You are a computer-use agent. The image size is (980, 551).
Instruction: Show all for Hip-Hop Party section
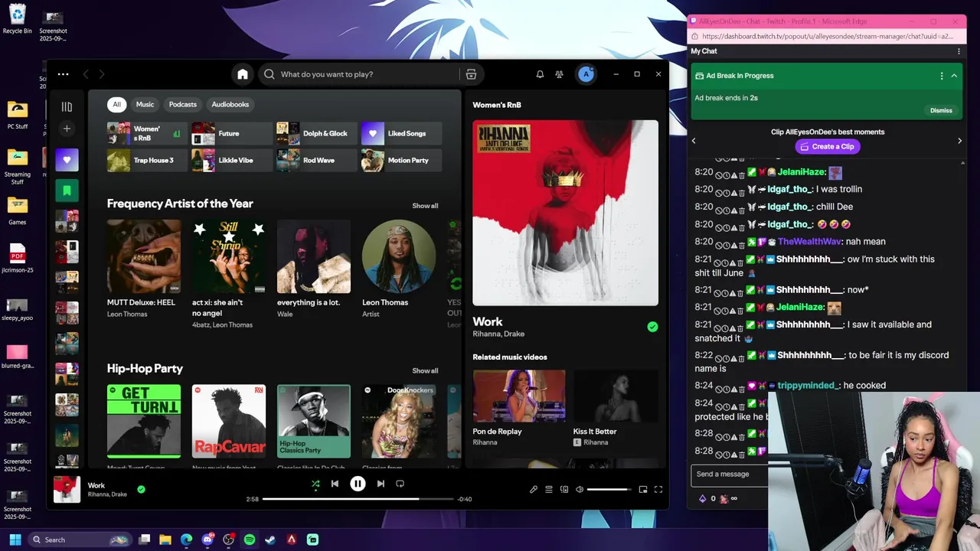point(425,371)
